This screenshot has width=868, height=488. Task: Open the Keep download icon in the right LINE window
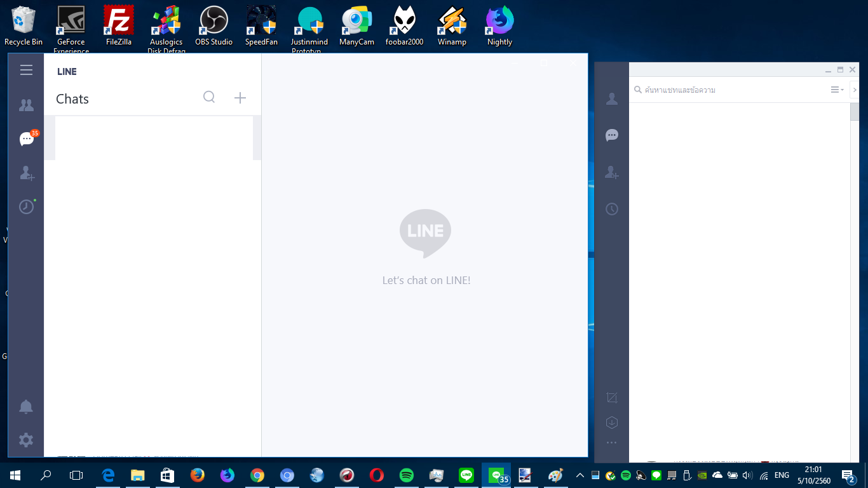(612, 423)
